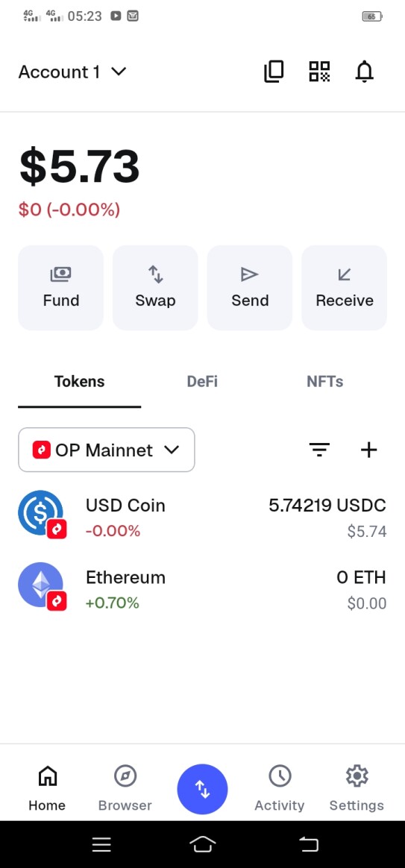Copy wallet address with copy icon
Screen dimensions: 405x868
(274, 72)
